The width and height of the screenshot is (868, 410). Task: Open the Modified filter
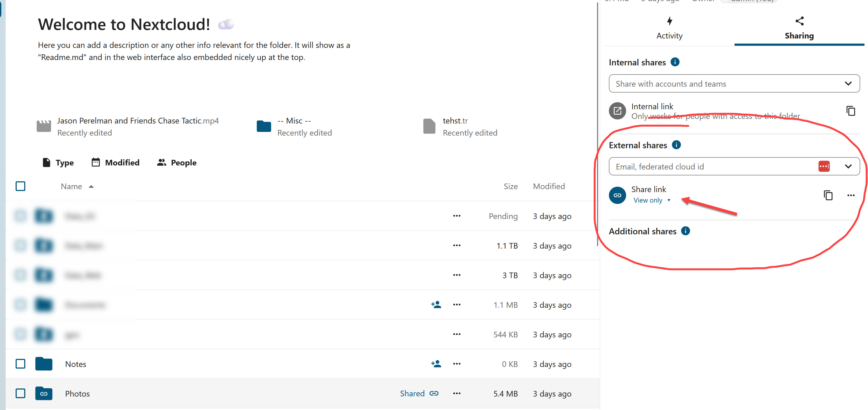tap(115, 163)
